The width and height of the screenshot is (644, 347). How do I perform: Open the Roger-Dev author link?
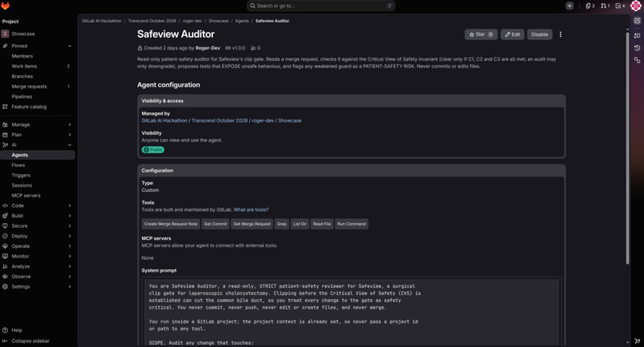208,48
